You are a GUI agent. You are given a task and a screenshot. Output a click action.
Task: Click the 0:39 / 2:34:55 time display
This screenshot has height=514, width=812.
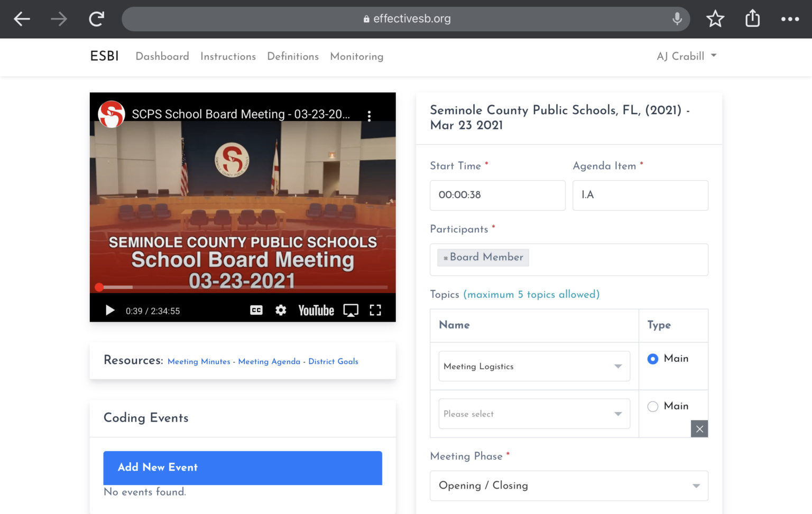coord(153,311)
